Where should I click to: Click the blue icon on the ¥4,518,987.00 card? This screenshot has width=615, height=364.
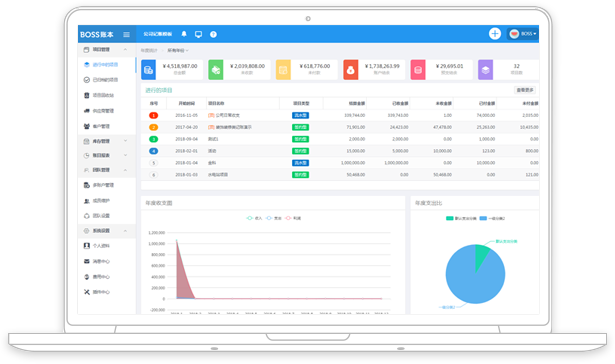[148, 70]
